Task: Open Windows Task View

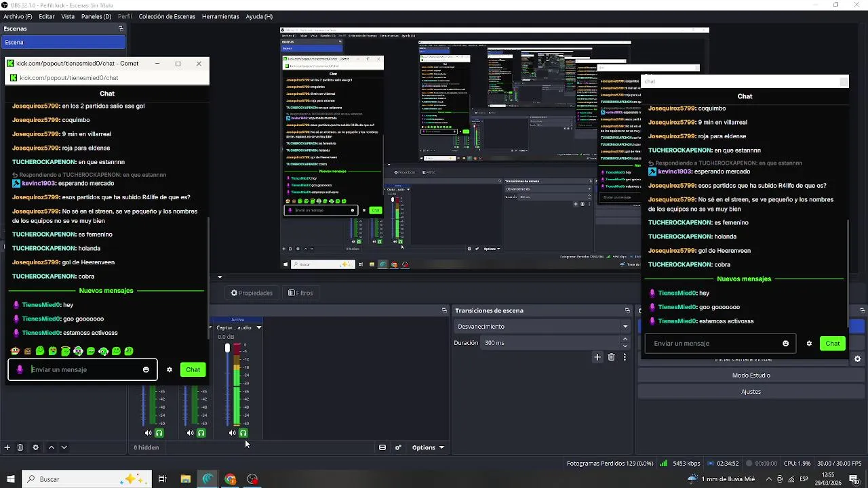Action: pos(163,479)
